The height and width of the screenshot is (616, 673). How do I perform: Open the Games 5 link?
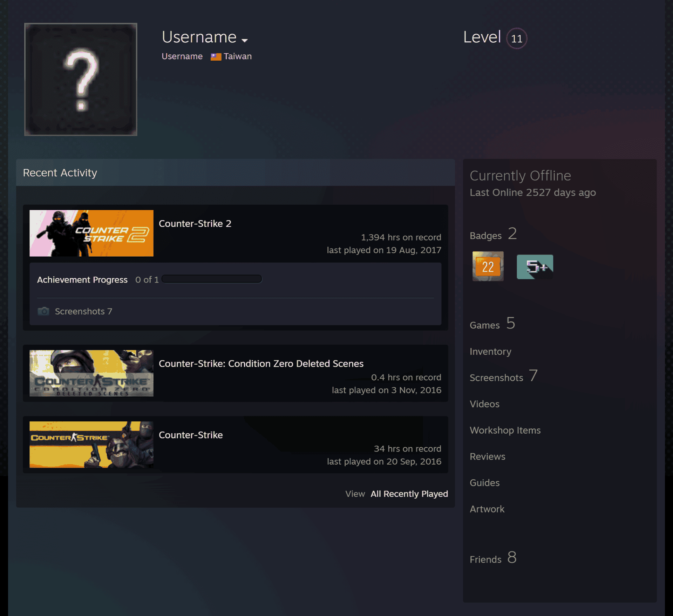(x=492, y=323)
